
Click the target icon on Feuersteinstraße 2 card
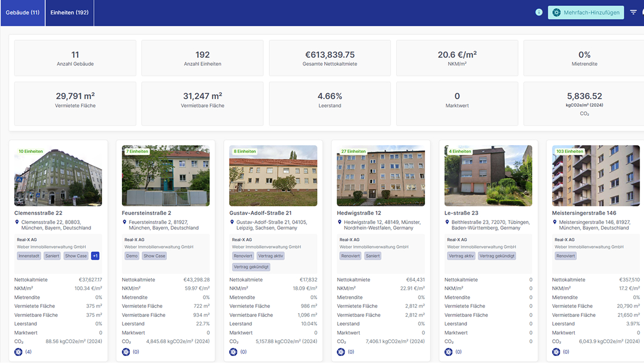pyautogui.click(x=126, y=352)
